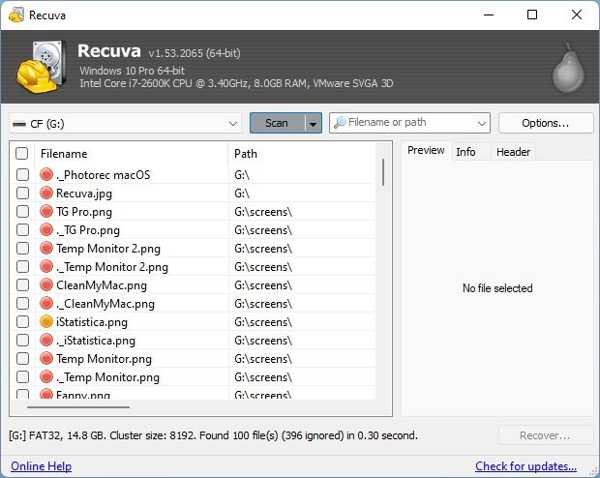This screenshot has width=600, height=478.
Task: Click the red status dot for Recuva.jpg
Action: coord(46,193)
